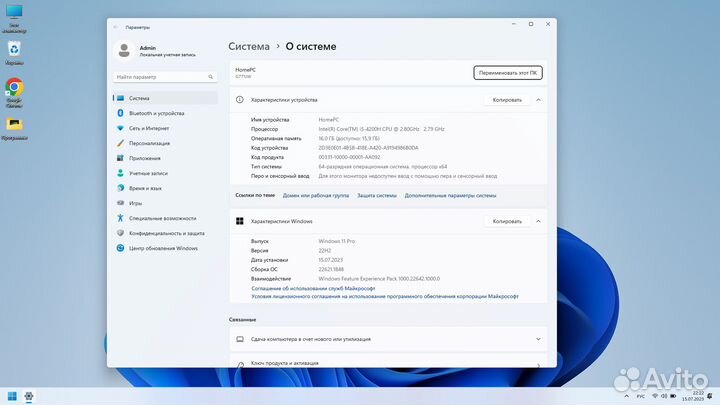Screen dimensions: 720x405
Task: Open Сеть и Интернет section
Action: (148, 128)
